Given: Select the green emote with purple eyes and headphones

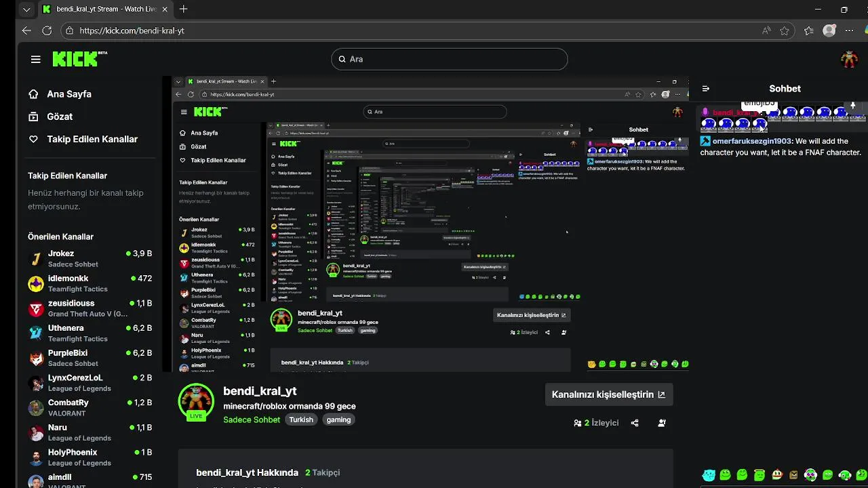Looking at the screenshot, I should 810,475.
